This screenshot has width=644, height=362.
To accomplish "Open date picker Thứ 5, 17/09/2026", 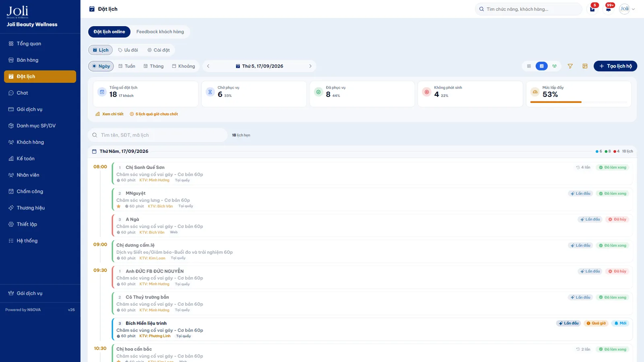I will pos(259,66).
